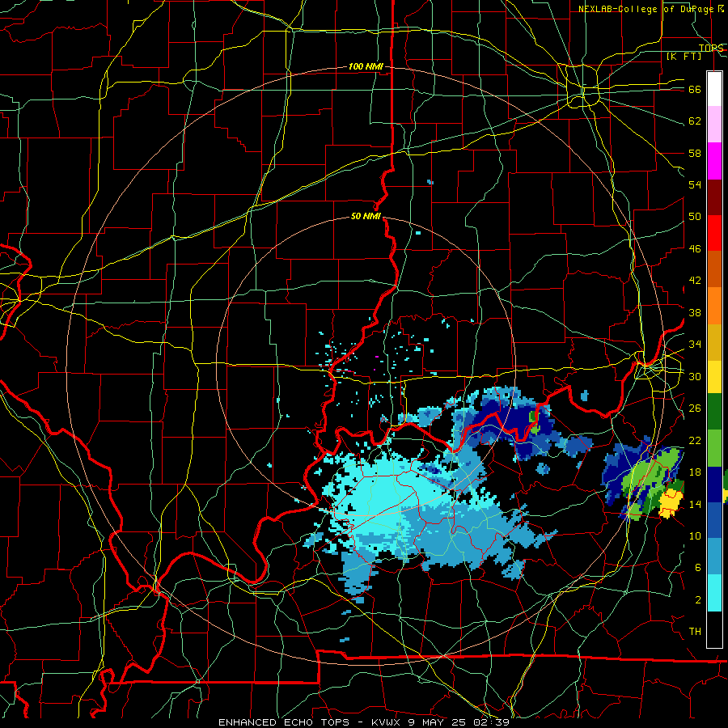The height and width of the screenshot is (728, 728).
Task: Click the "02:39" timestamp in caption
Action: pyautogui.click(x=491, y=722)
